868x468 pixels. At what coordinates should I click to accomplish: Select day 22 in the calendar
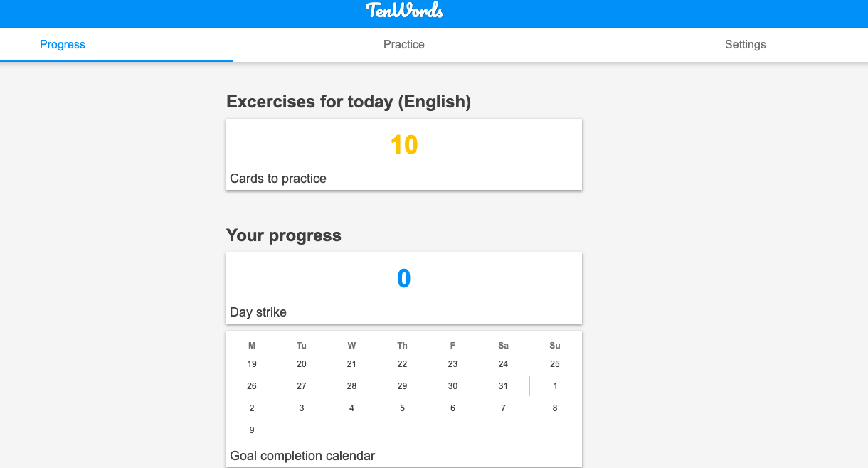pyautogui.click(x=402, y=364)
